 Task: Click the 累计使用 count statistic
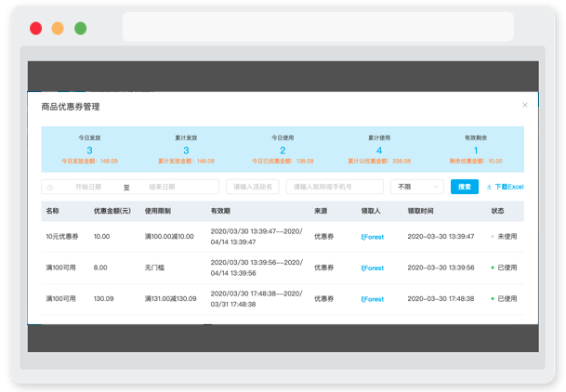tap(379, 150)
